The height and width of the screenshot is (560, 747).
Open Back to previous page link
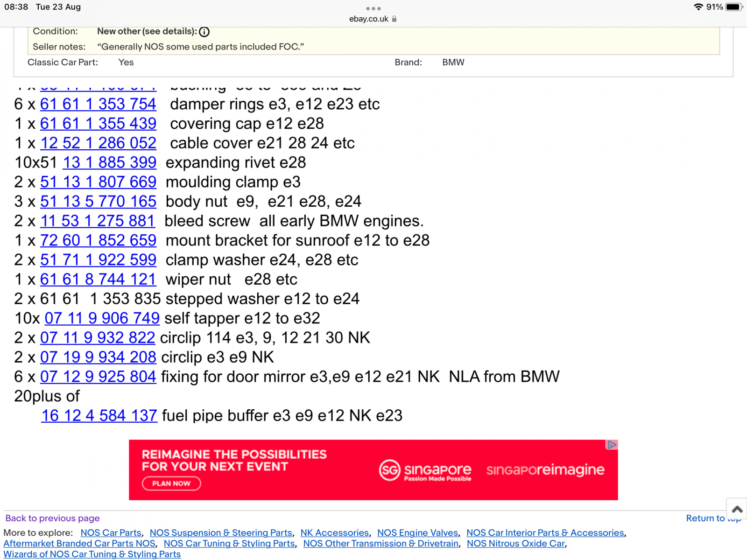(x=52, y=518)
